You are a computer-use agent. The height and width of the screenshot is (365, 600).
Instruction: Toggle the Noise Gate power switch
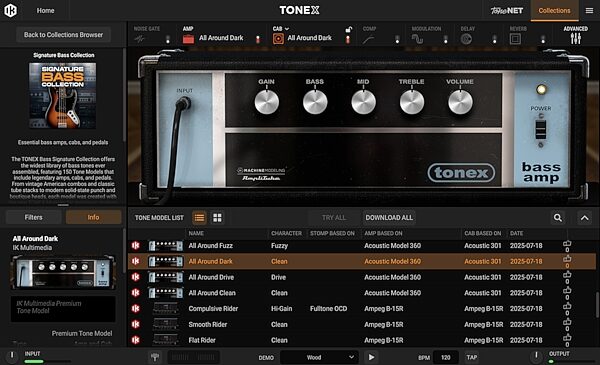pyautogui.click(x=168, y=39)
